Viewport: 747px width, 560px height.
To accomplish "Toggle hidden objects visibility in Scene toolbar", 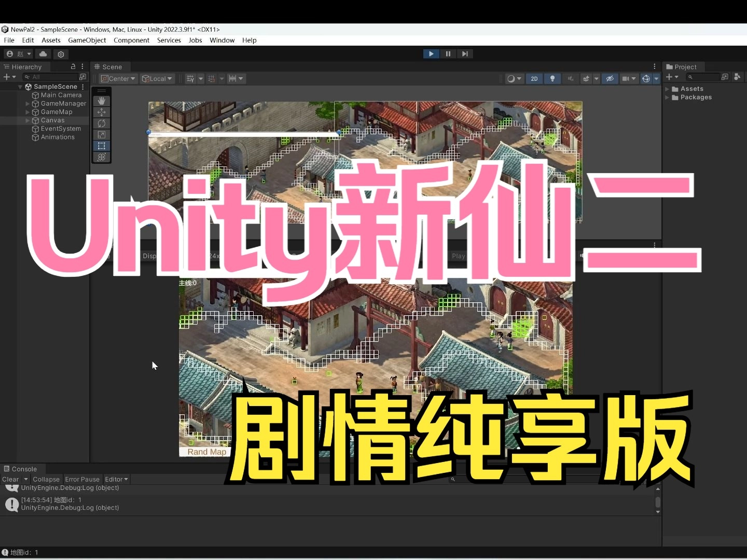I will click(x=610, y=79).
